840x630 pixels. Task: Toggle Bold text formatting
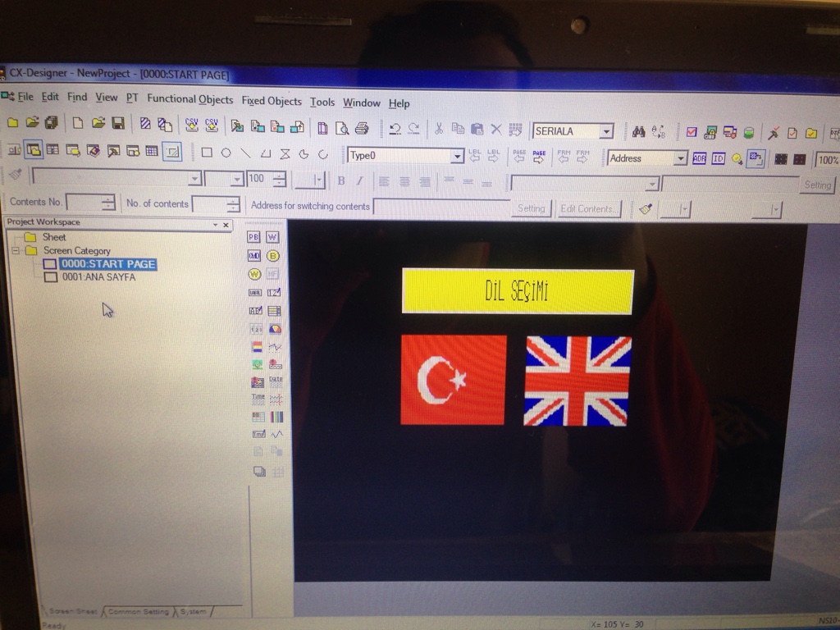click(341, 181)
